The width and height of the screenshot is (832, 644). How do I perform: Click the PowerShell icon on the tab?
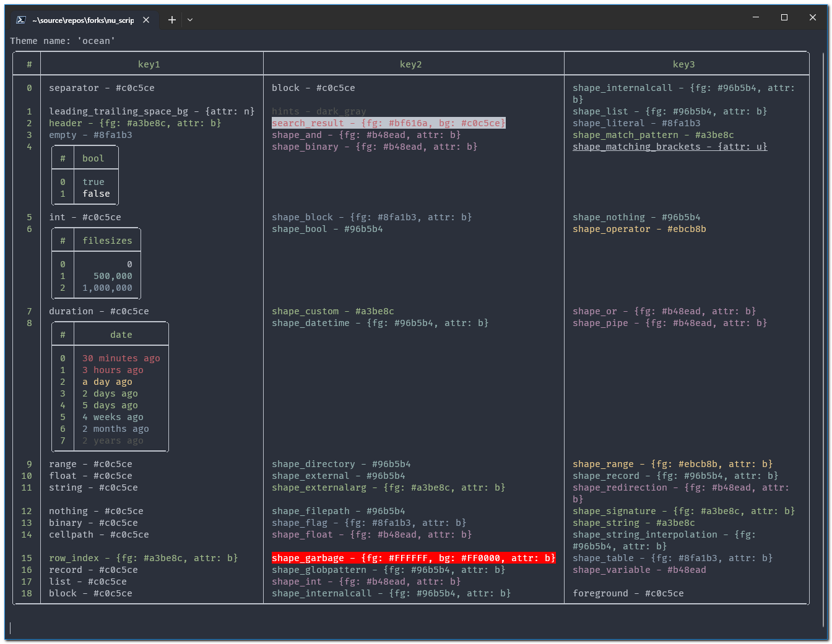click(20, 20)
